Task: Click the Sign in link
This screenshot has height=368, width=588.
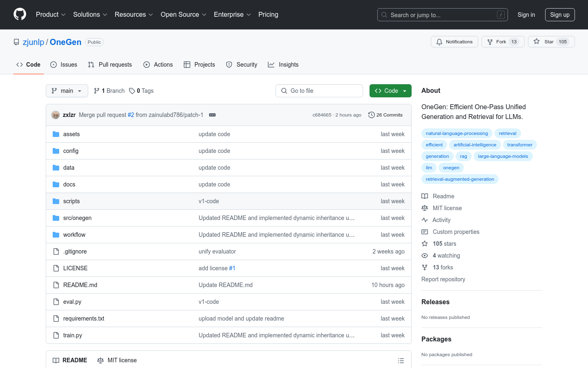Action: [526, 15]
